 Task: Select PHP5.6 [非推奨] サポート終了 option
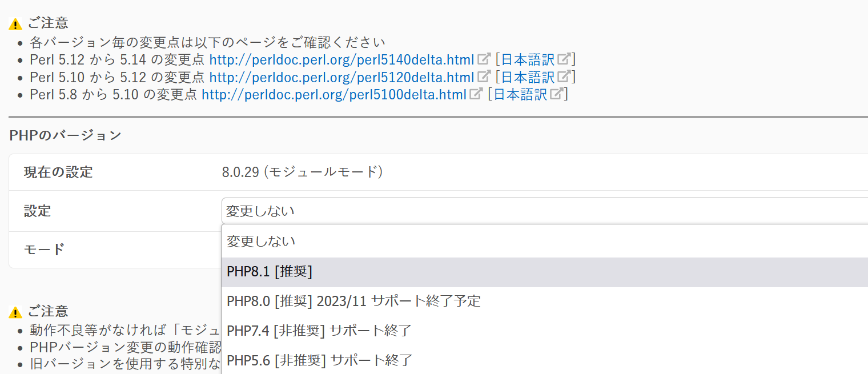point(545,360)
